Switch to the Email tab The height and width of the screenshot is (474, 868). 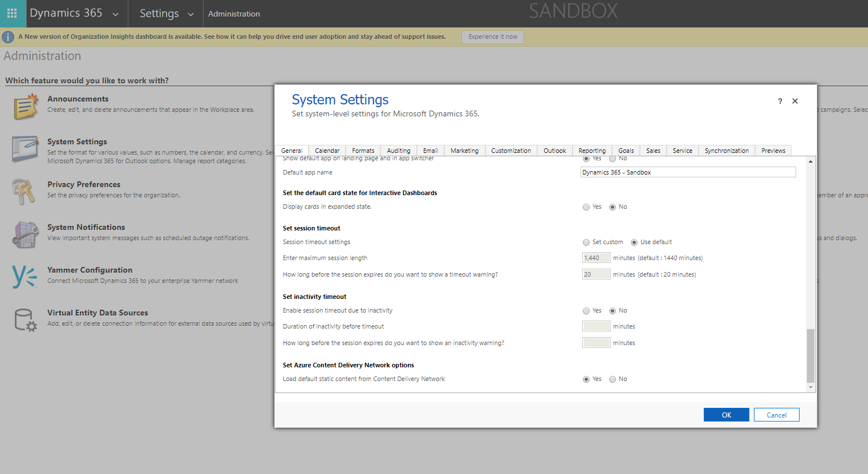click(430, 151)
